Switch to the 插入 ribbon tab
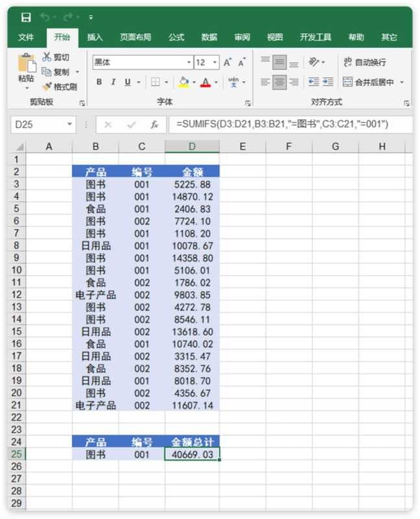Image resolution: width=420 pixels, height=519 pixels. tap(95, 37)
